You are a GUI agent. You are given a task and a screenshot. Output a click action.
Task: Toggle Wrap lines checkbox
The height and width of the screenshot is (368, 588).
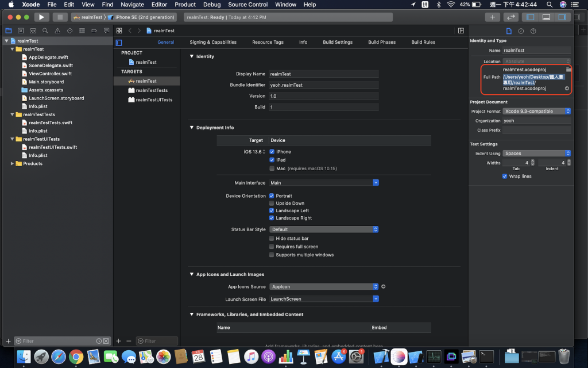[x=505, y=177]
